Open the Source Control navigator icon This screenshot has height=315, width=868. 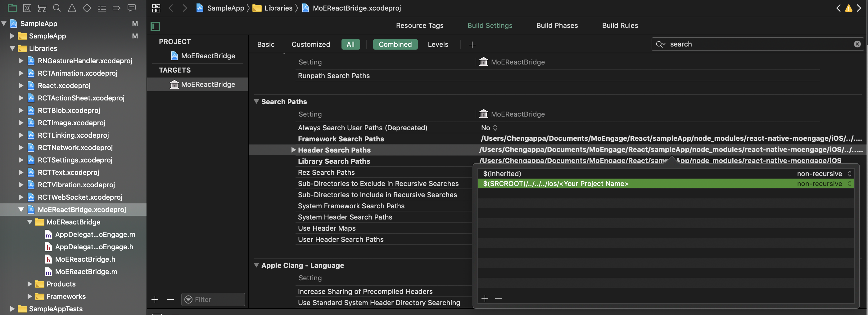tap(27, 8)
